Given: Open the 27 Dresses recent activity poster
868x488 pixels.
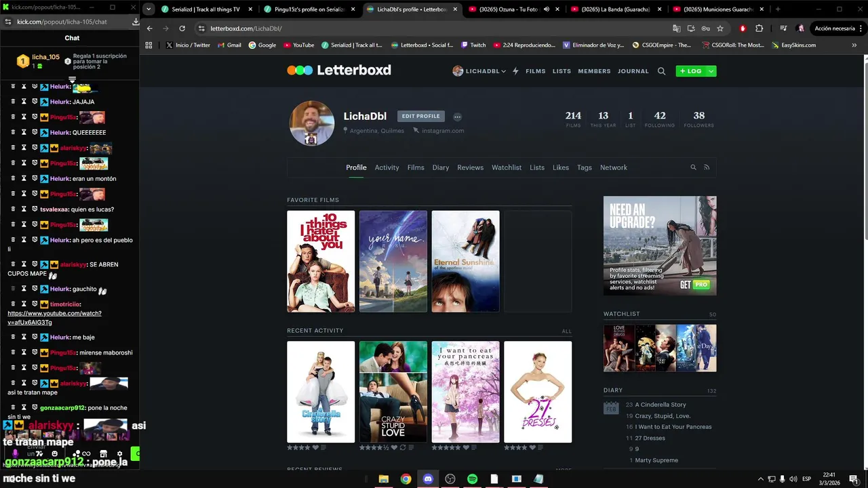Looking at the screenshot, I should point(538,392).
